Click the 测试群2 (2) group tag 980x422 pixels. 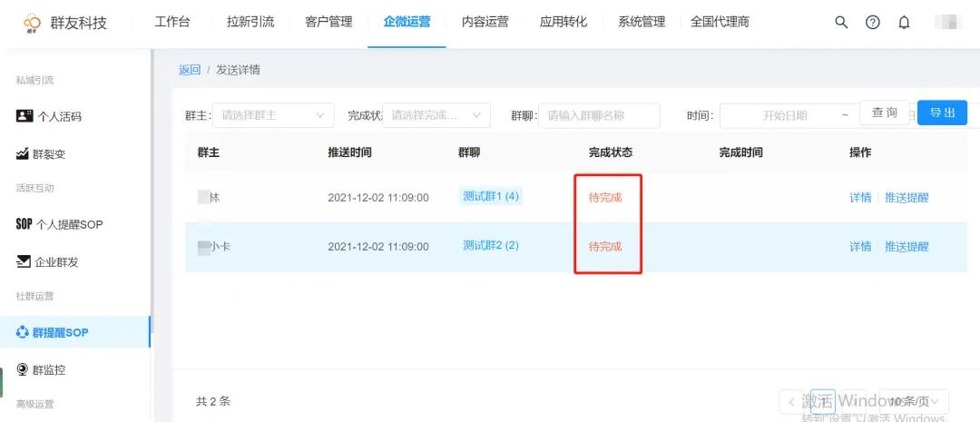[x=491, y=245]
